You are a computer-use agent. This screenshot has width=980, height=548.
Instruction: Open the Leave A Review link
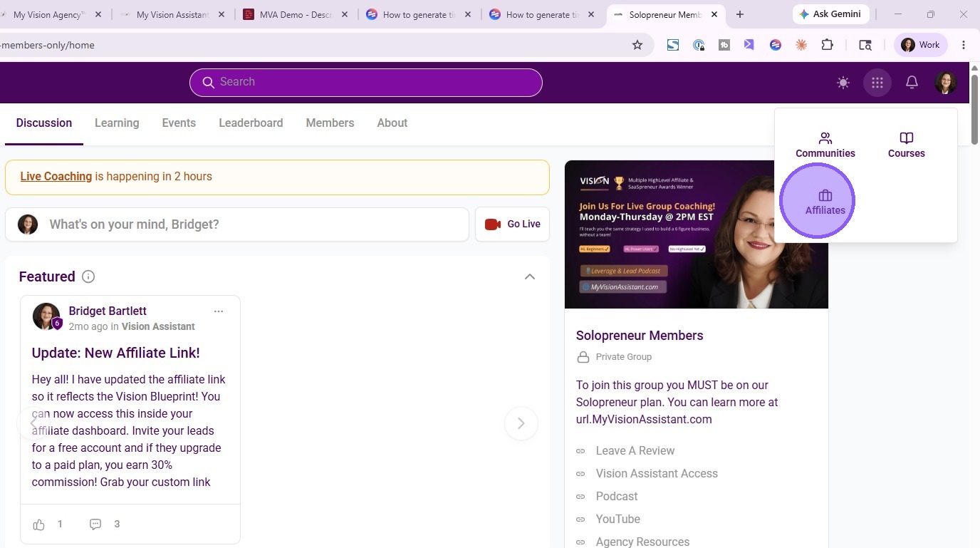[635, 450]
